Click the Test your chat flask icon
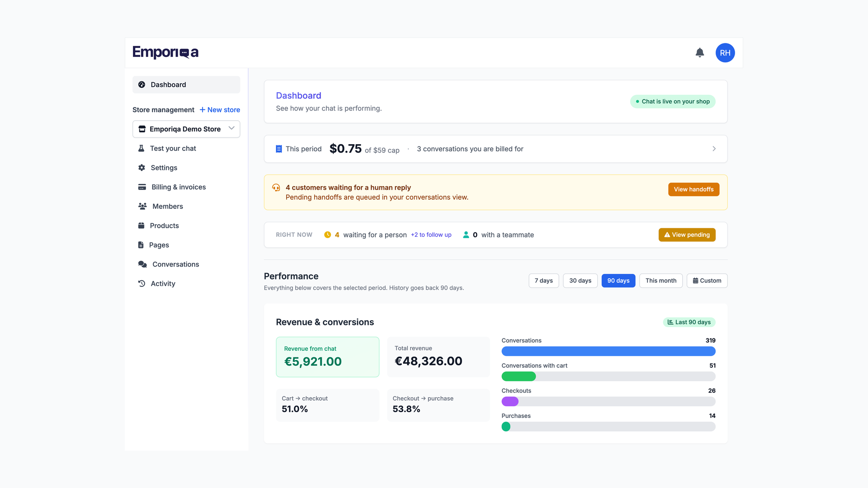This screenshot has width=868, height=488. click(141, 148)
